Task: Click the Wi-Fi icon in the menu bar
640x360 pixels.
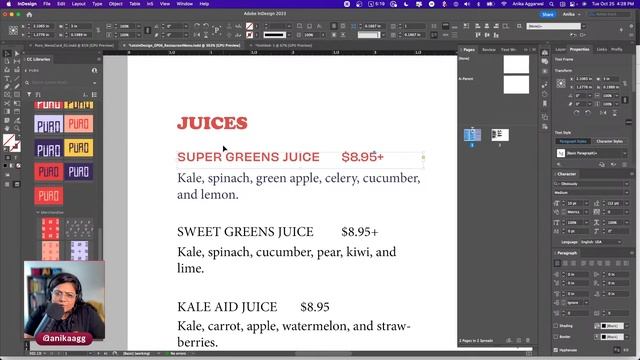Action: coord(504,4)
